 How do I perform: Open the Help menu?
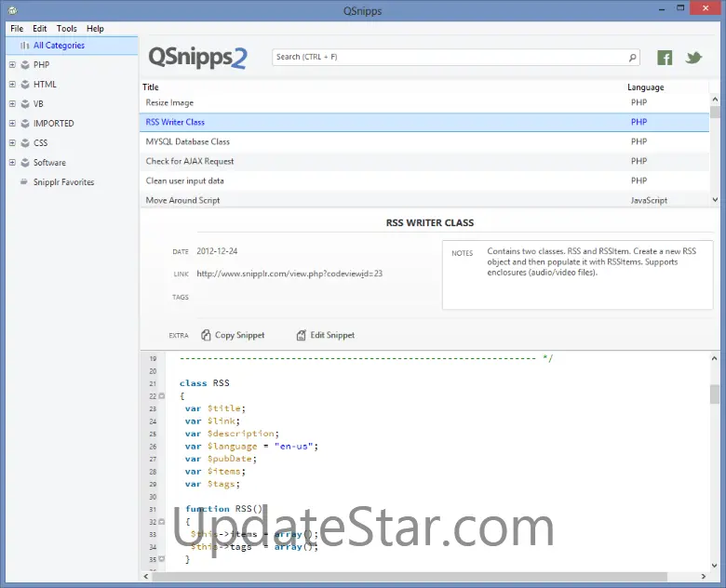(x=95, y=29)
